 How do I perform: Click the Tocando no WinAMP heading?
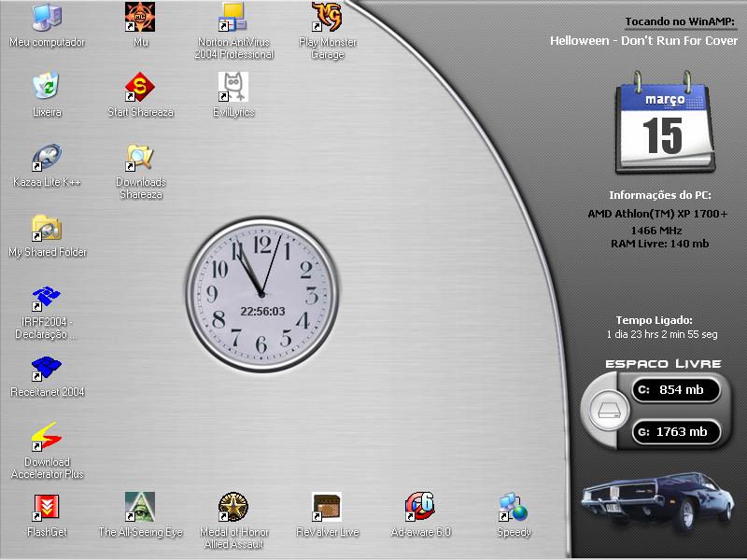(x=680, y=21)
